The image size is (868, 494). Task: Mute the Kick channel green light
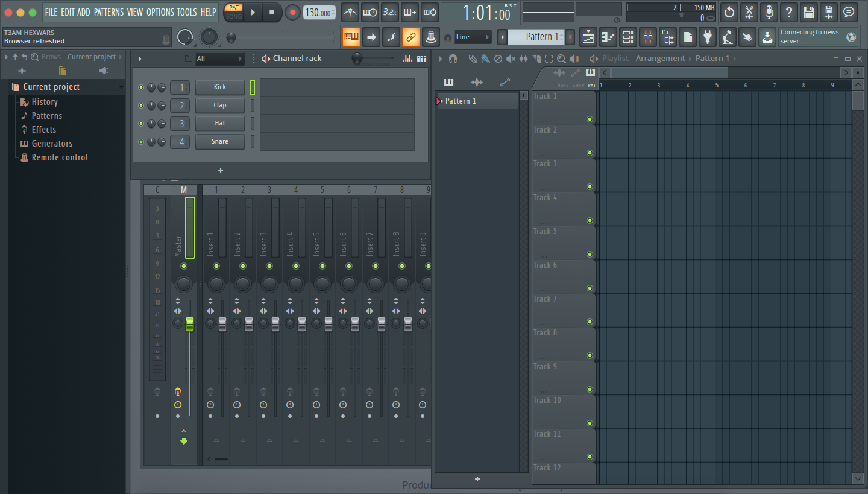click(141, 87)
